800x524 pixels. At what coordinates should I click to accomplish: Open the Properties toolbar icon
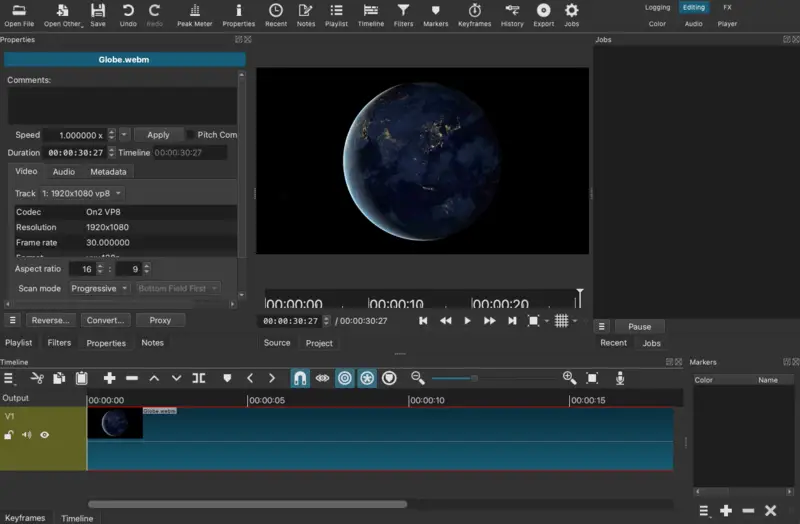point(238,15)
